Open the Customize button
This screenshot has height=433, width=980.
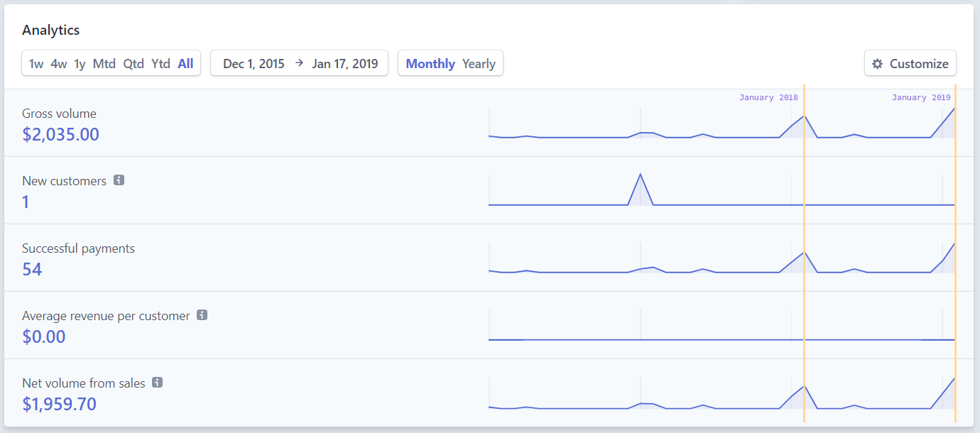pos(910,64)
